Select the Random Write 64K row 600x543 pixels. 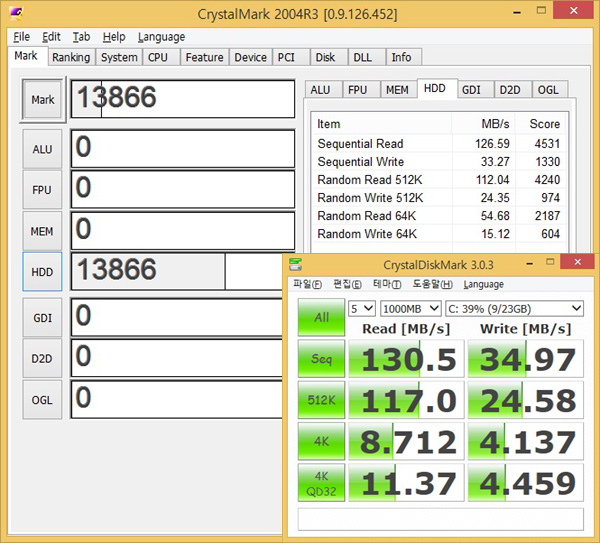439,233
